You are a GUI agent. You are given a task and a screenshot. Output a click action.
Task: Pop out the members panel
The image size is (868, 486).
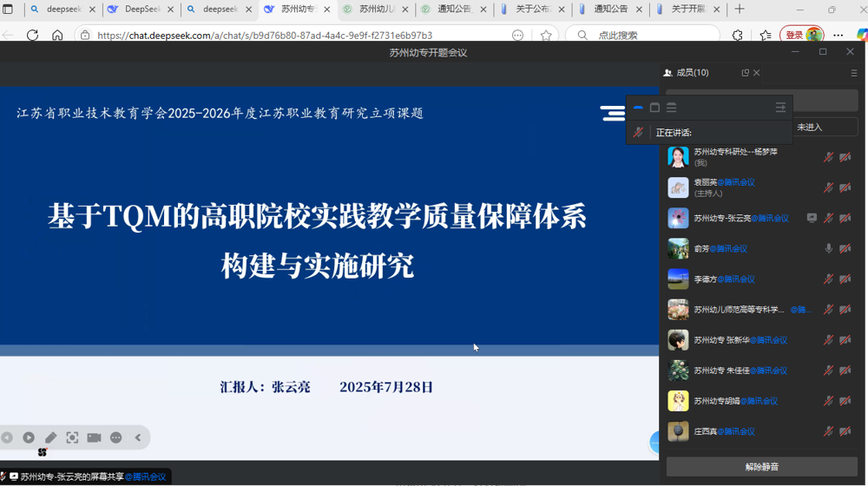(x=745, y=73)
